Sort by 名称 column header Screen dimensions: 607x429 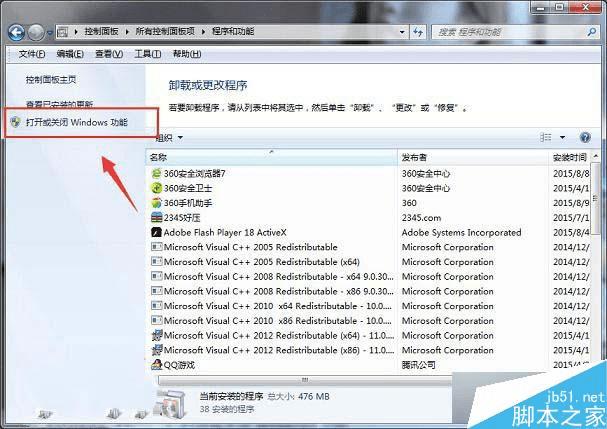click(x=272, y=158)
